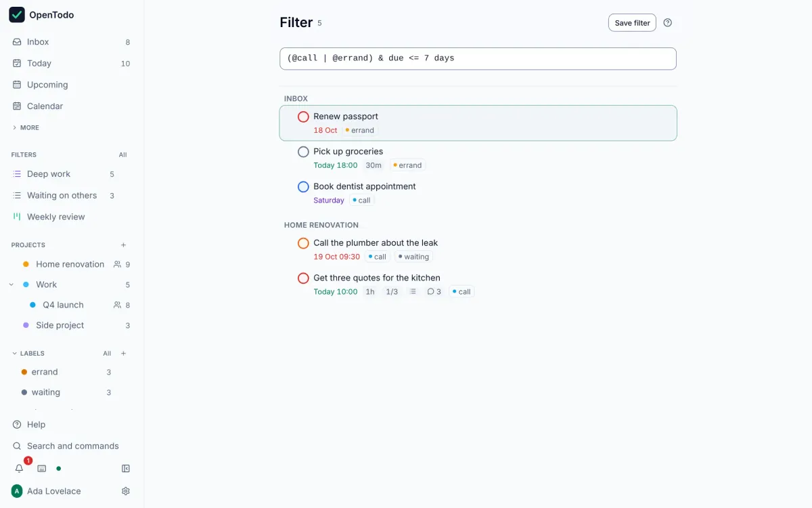
Task: Click the description lines icon on kitchen task
Action: [413, 292]
